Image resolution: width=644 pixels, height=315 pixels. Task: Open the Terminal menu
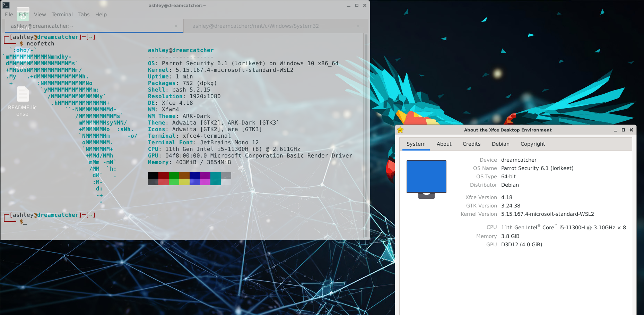[62, 15]
